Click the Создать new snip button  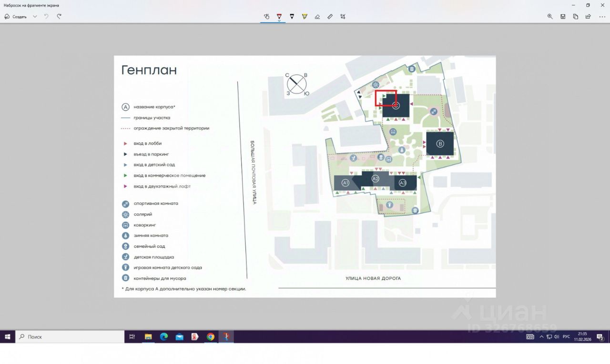pos(16,16)
